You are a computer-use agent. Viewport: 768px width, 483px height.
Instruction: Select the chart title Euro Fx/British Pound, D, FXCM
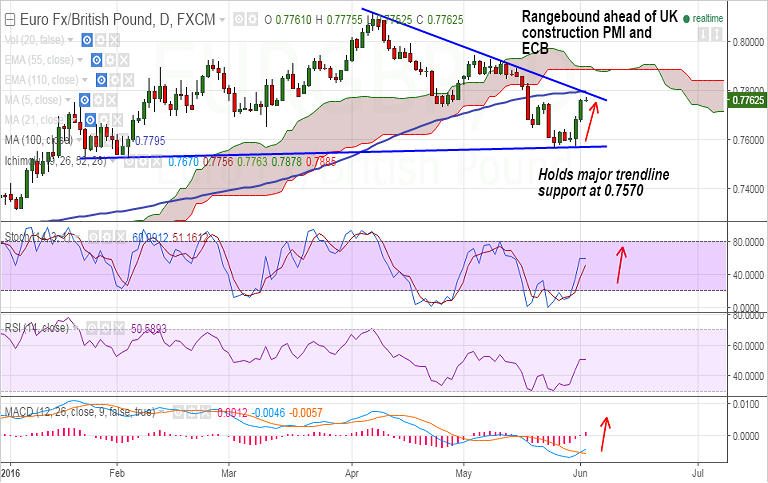118,20
